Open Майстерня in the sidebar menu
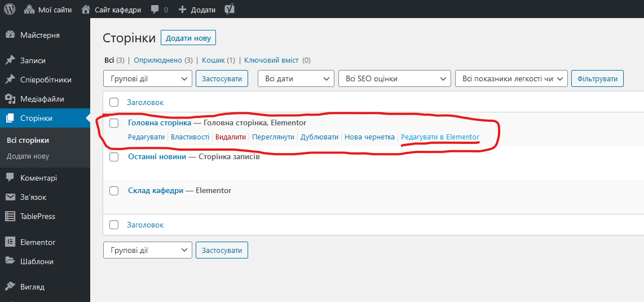Screen dimensions: 644x302 pyautogui.click(x=40, y=36)
